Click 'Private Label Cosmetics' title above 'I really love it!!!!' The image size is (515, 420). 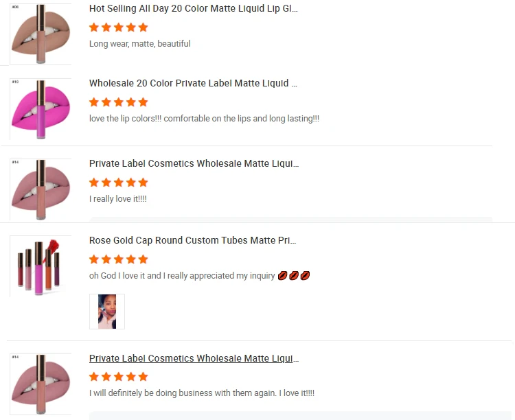point(194,164)
